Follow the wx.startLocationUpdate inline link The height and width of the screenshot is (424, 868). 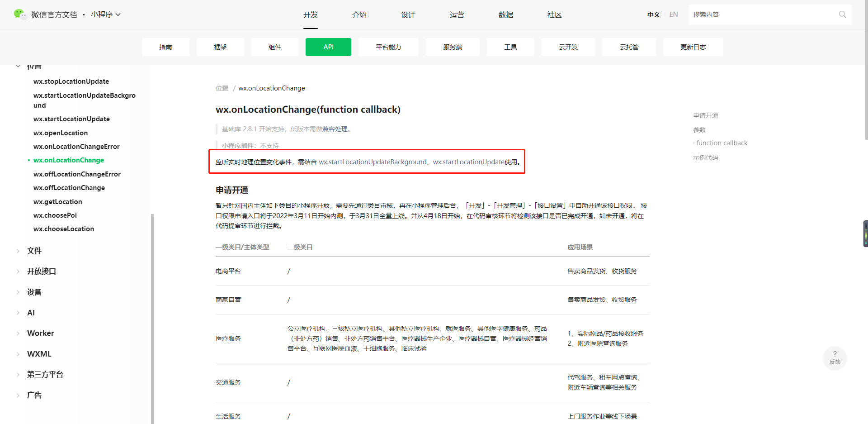(469, 162)
